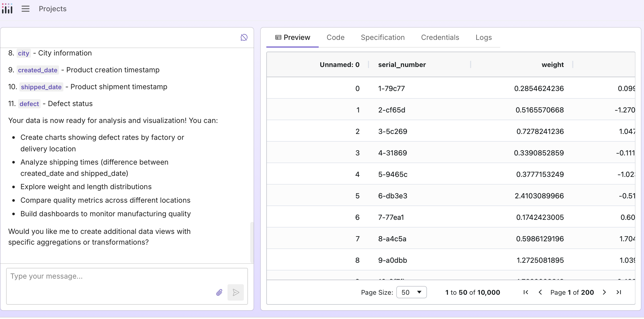Click weight value 0.1742423005
Screen dimensions: 644x319
click(x=540, y=217)
